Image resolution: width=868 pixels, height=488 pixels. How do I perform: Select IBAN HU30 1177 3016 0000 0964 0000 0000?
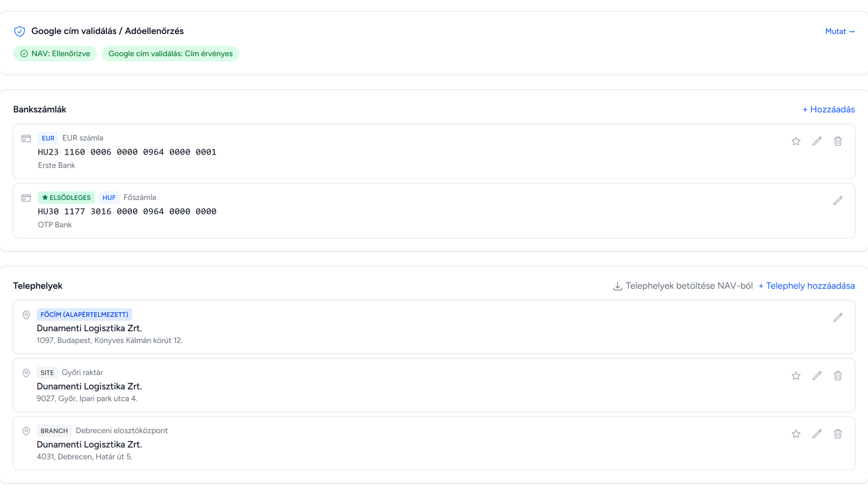point(127,211)
